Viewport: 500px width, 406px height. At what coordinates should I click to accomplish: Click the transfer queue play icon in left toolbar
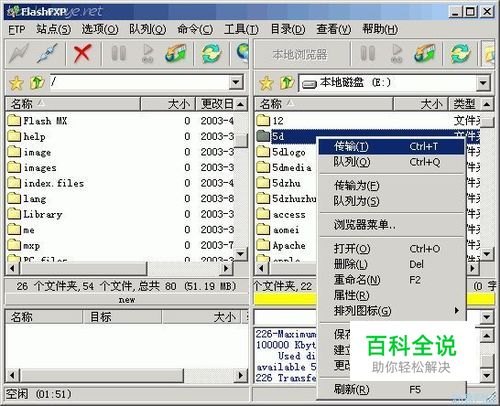[148, 53]
